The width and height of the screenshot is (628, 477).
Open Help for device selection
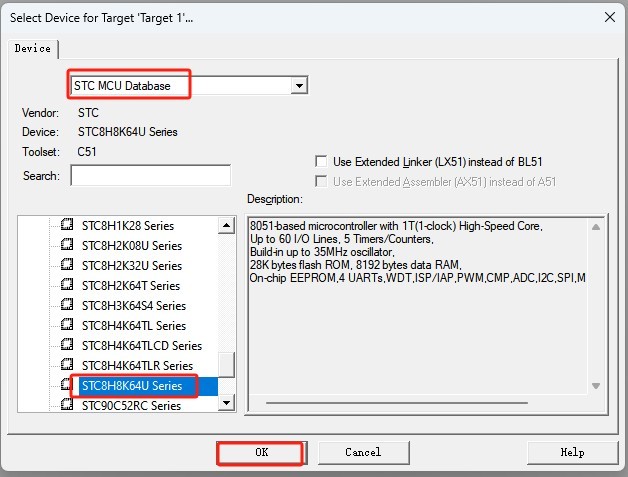572,453
